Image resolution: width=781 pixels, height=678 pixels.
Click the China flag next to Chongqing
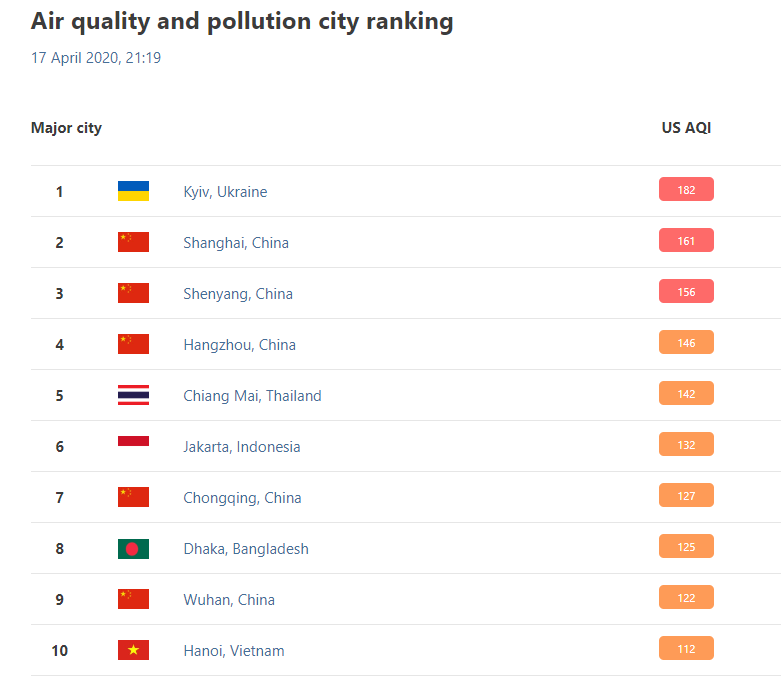coord(133,497)
